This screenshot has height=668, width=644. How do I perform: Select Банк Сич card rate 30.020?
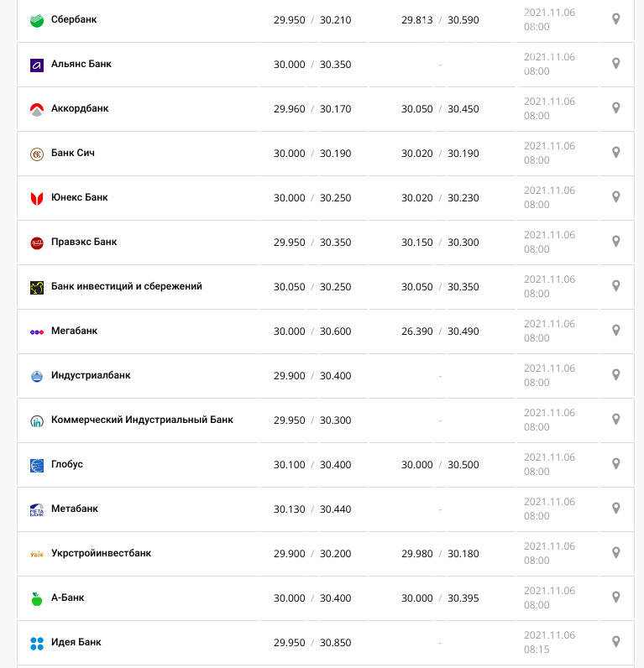point(417,154)
